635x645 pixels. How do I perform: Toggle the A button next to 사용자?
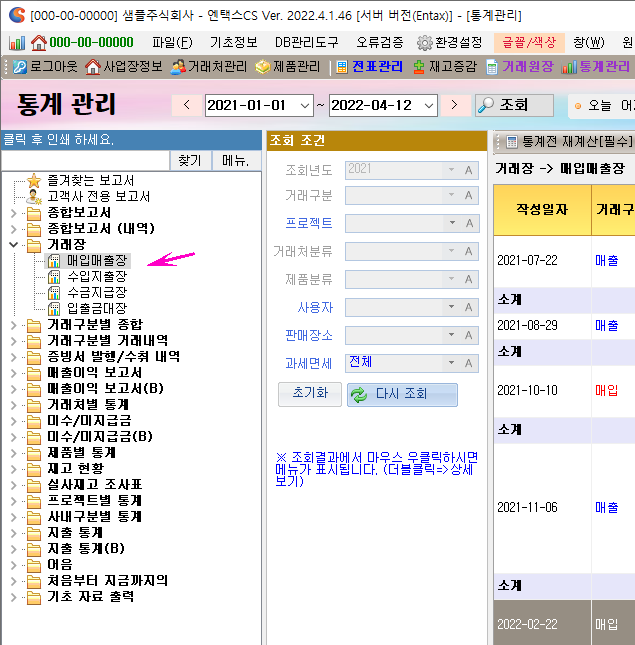pos(469,307)
